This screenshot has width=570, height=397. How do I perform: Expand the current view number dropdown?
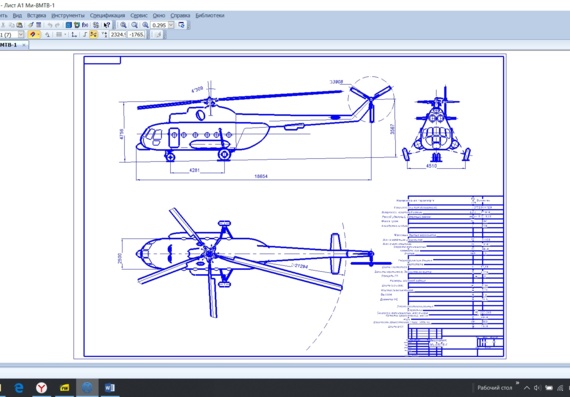(21, 35)
